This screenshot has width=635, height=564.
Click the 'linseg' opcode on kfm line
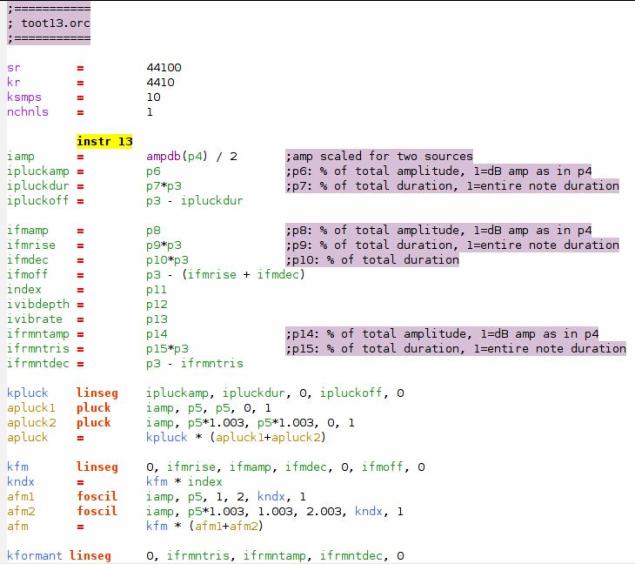pyautogui.click(x=97, y=467)
